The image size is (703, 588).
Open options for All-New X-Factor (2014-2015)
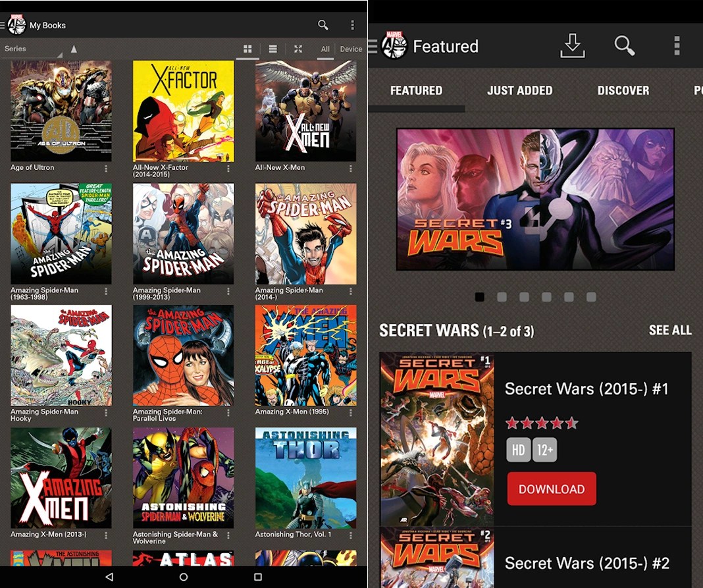(x=228, y=169)
